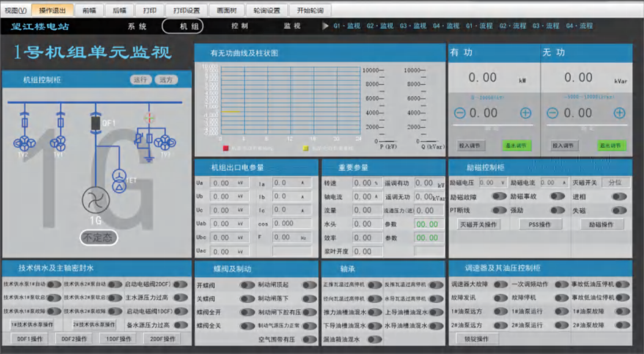Viewport: 644px width, 354px height.
Task: Toggle the 开蝶阀 switch
Action: [x=248, y=285]
